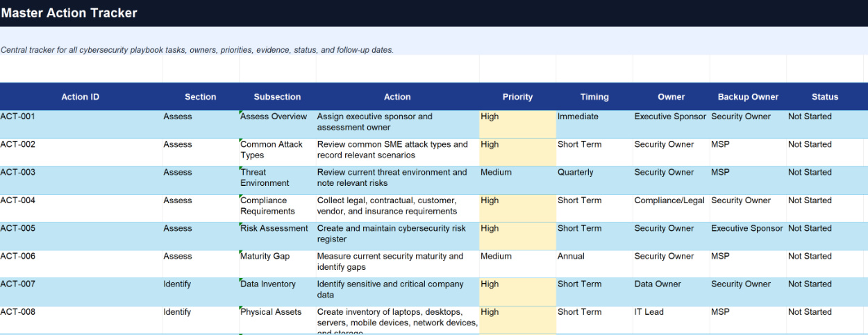This screenshot has width=868, height=335.
Task: Click the 'Assign executive sponsor' action cell
Action: tap(397, 125)
